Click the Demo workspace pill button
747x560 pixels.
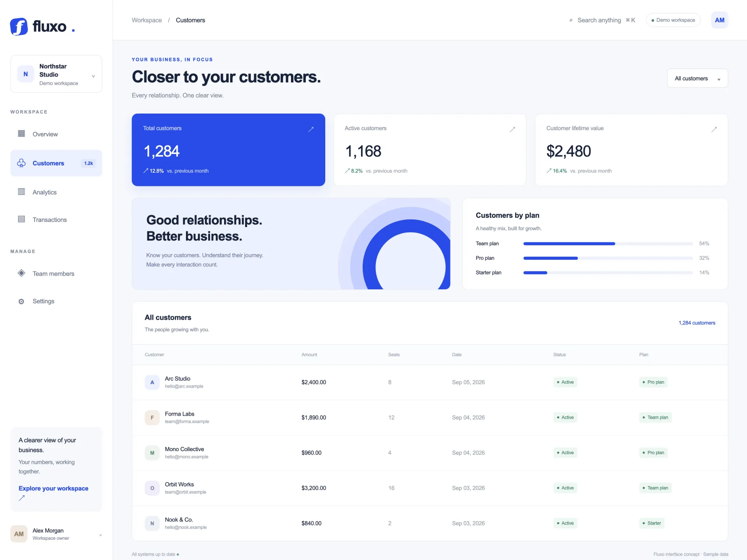pyautogui.click(x=673, y=20)
